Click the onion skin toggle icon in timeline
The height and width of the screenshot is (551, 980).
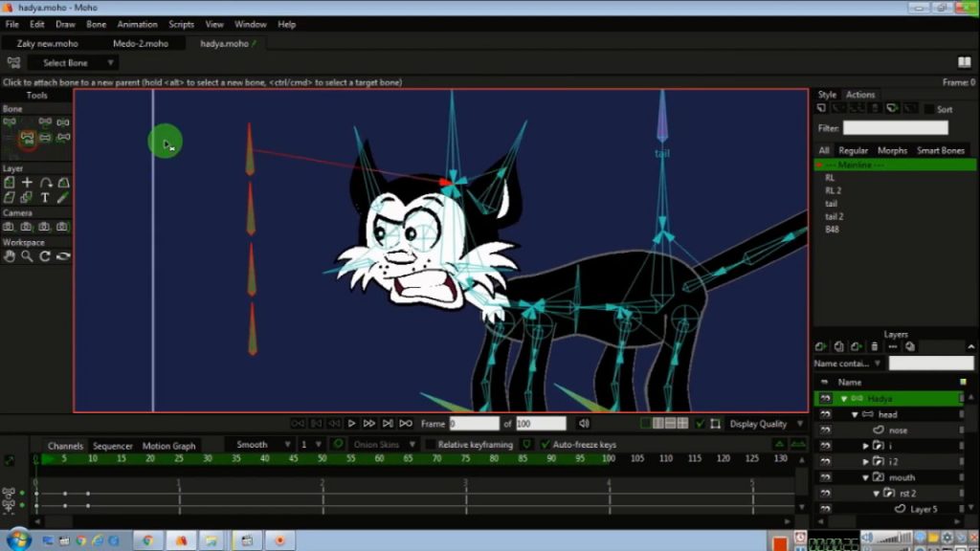click(338, 444)
